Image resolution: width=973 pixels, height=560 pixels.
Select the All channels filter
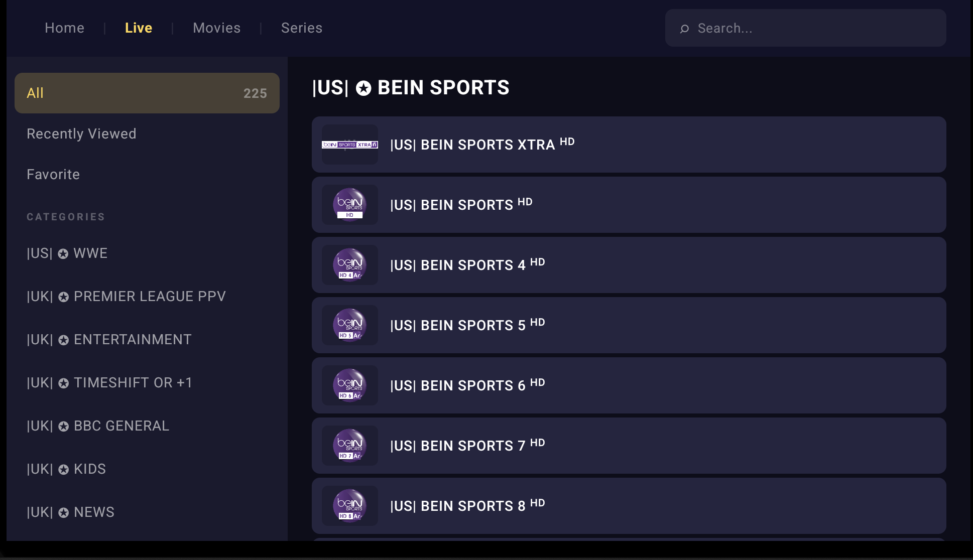[x=147, y=93]
